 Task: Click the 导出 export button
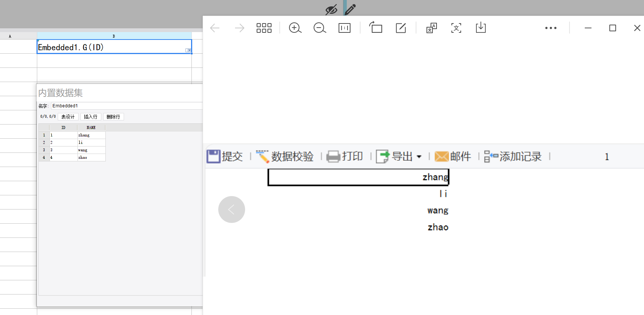tap(395, 157)
